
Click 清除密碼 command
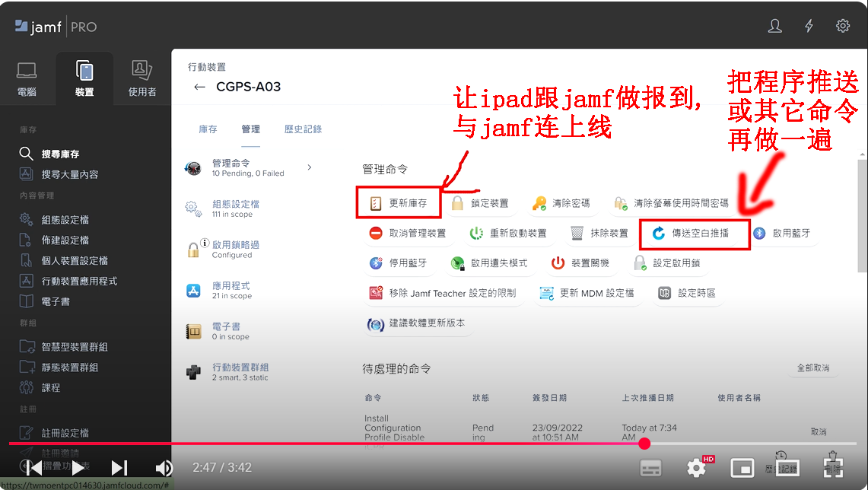tap(561, 203)
